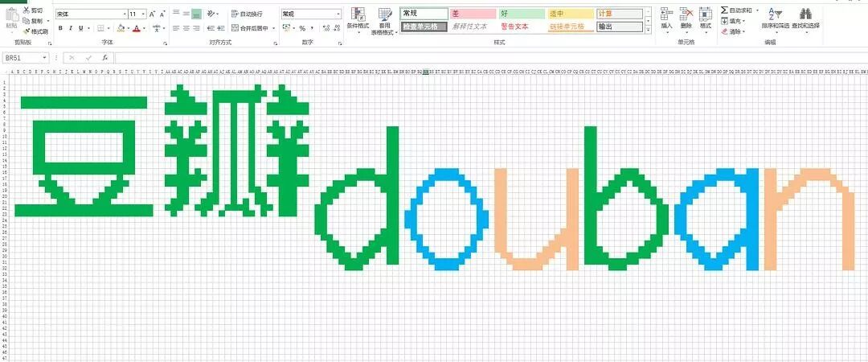
Task: Open 条件格式 conditional formatting
Action: click(358, 22)
